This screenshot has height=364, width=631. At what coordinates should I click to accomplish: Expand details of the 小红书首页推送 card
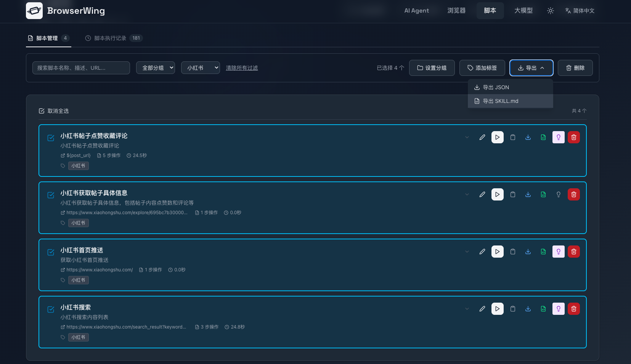pyautogui.click(x=466, y=252)
